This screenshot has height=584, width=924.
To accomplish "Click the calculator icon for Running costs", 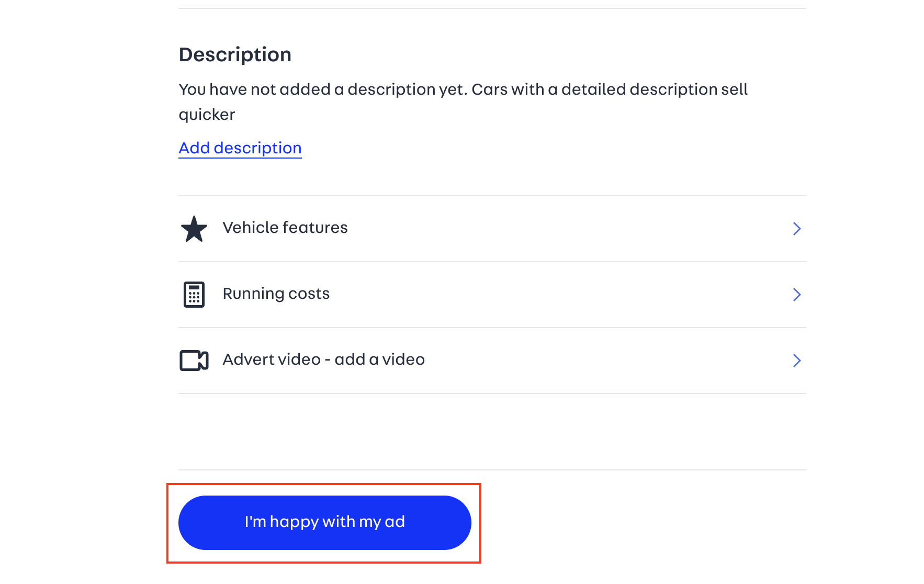I will [x=194, y=295].
